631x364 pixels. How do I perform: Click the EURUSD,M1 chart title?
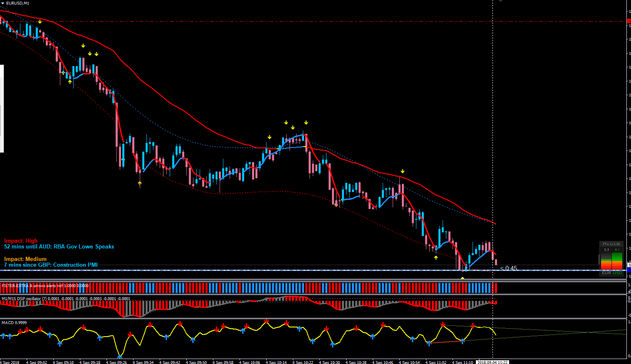(x=18, y=3)
